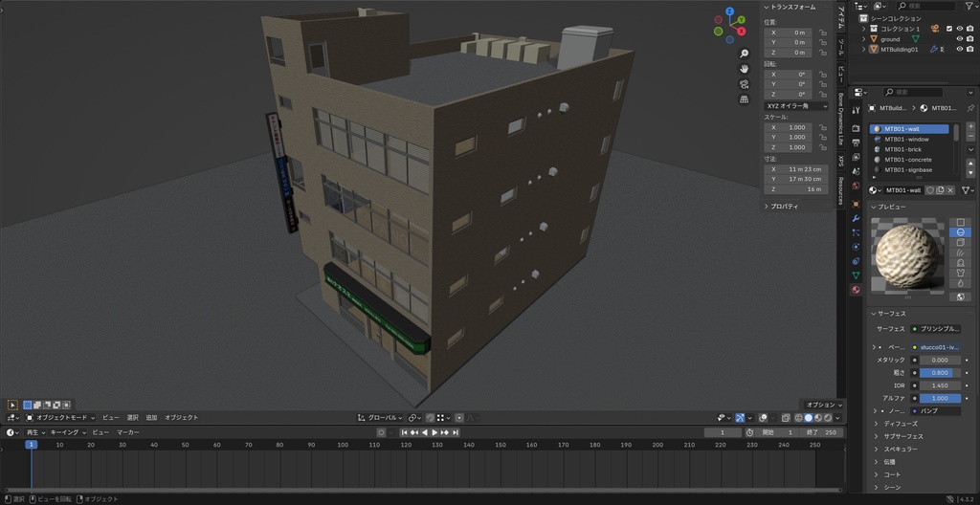Screen dimensions: 980x505
Task: Click the red X axis on navigation gizmo
Action: click(x=742, y=31)
